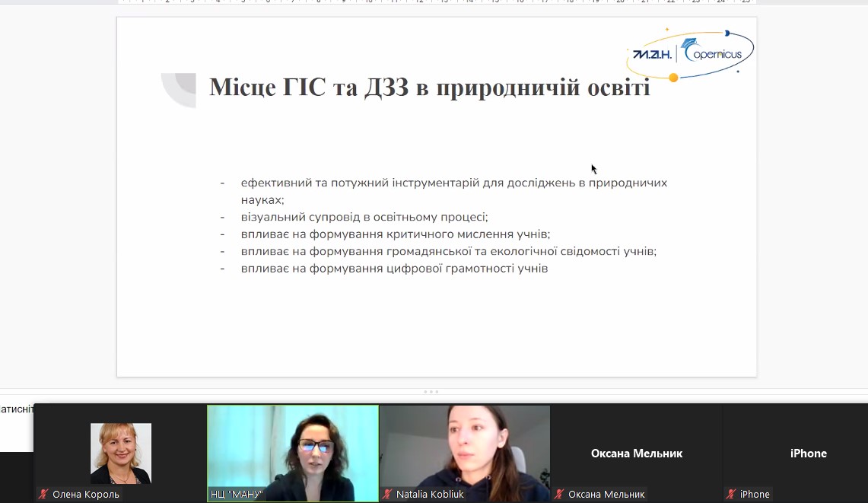Click the gray circle decoration beside the title

point(180,88)
